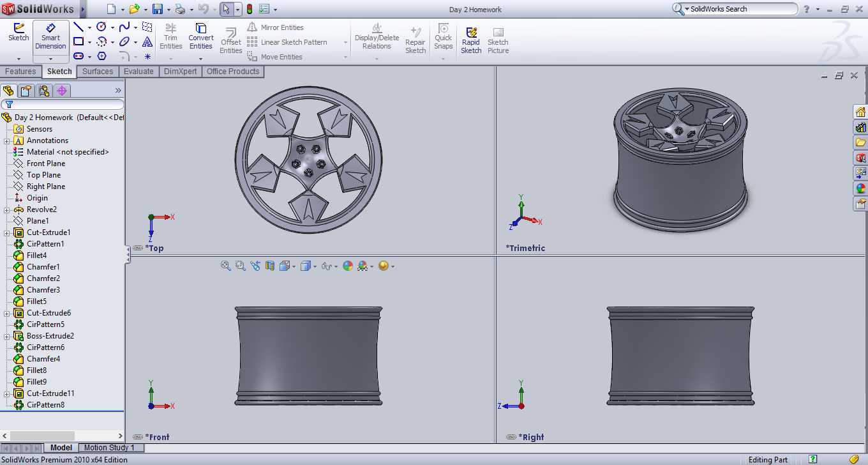Open the DimXpertManager panel tab
Screen dimensions: 868x465
(x=62, y=91)
